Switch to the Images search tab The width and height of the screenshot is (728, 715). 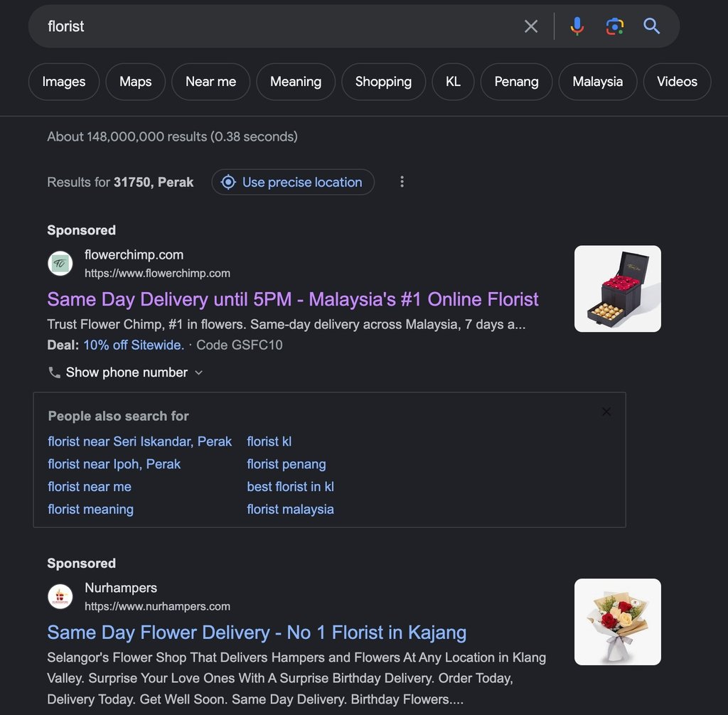click(x=63, y=81)
